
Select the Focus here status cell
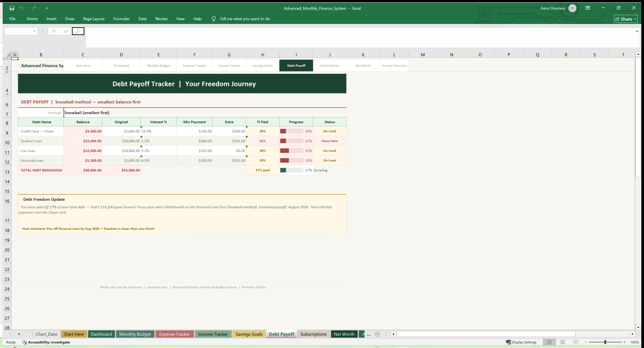[x=329, y=141]
